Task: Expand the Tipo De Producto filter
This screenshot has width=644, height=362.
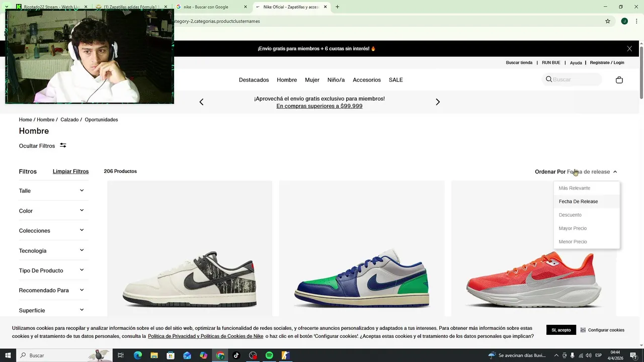Action: [53, 270]
